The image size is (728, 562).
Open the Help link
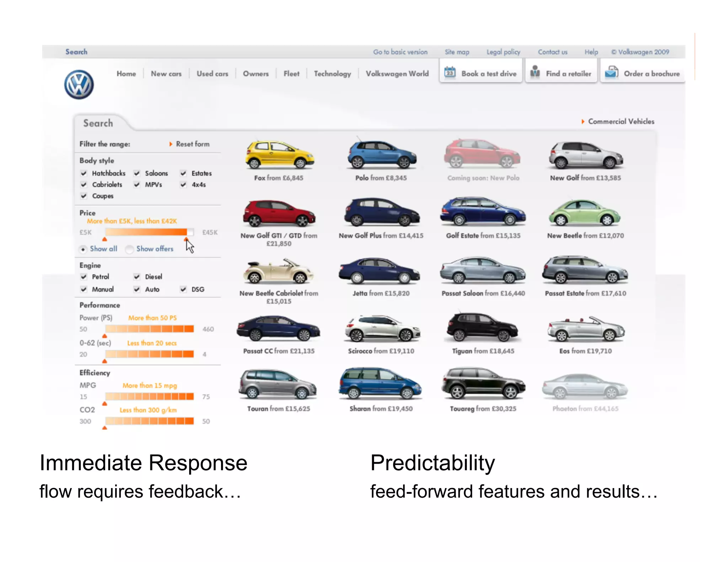(x=591, y=52)
